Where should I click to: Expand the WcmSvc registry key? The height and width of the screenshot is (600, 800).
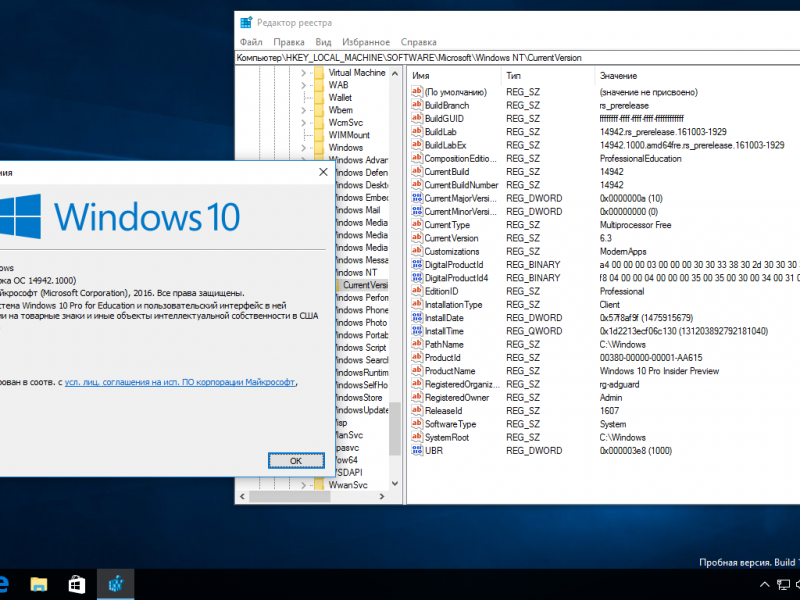304,123
